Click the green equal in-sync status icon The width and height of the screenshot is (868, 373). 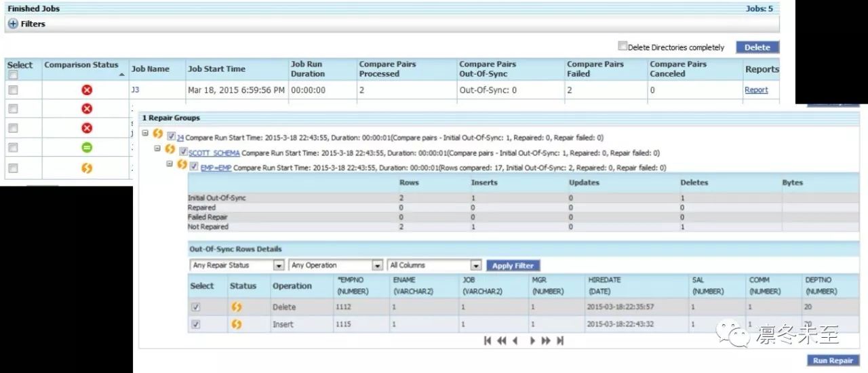coord(87,147)
